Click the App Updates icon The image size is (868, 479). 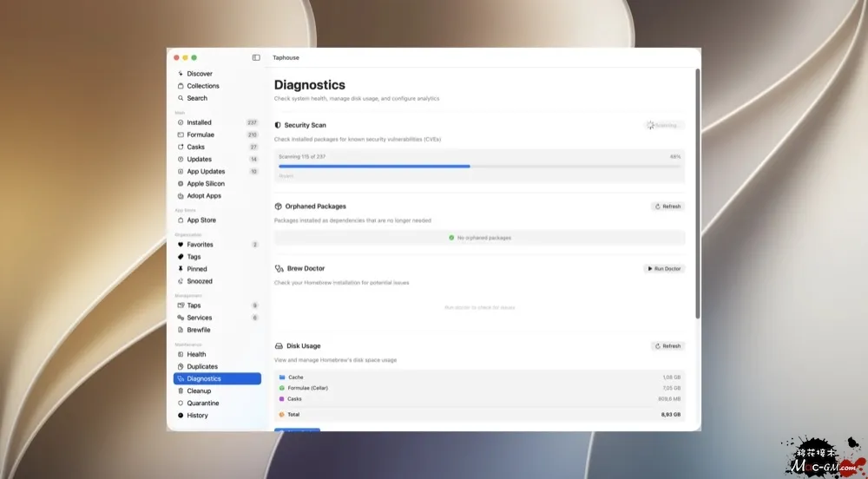coord(181,171)
